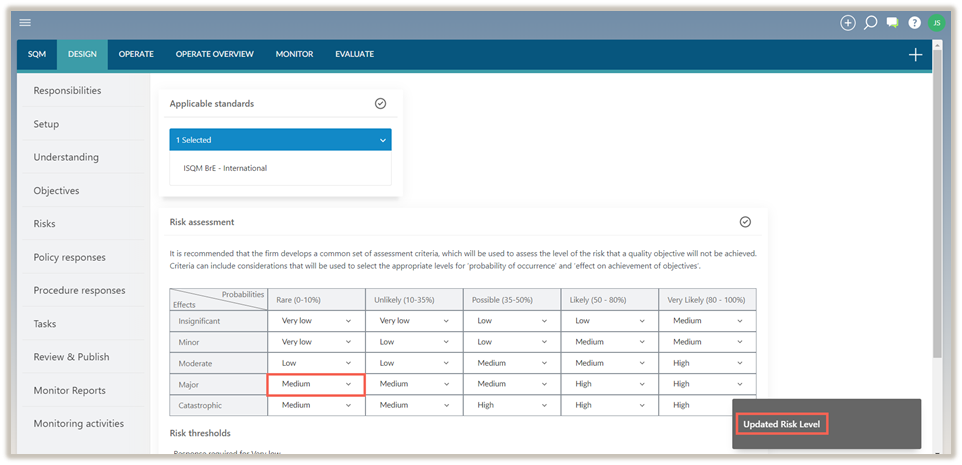Expand the '1 Selected' standards dropdown

[280, 140]
